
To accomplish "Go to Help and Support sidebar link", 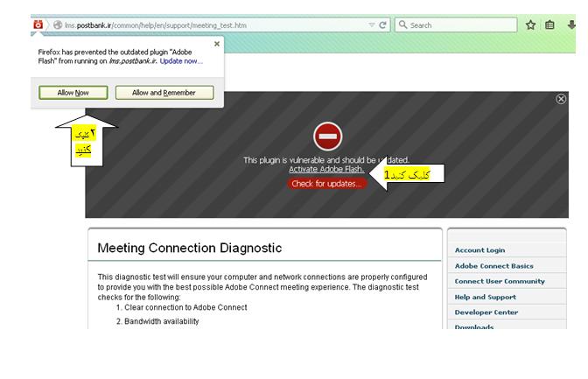I will point(485,297).
